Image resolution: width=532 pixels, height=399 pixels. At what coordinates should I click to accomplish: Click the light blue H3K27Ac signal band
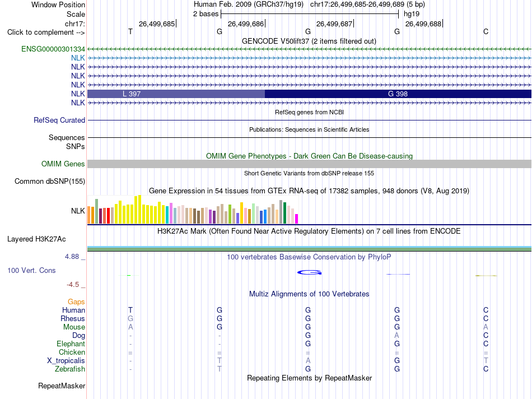pyautogui.click(x=310, y=247)
